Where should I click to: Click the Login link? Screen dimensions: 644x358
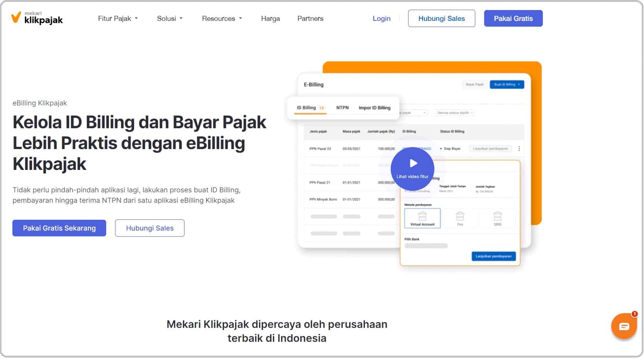[x=381, y=19]
